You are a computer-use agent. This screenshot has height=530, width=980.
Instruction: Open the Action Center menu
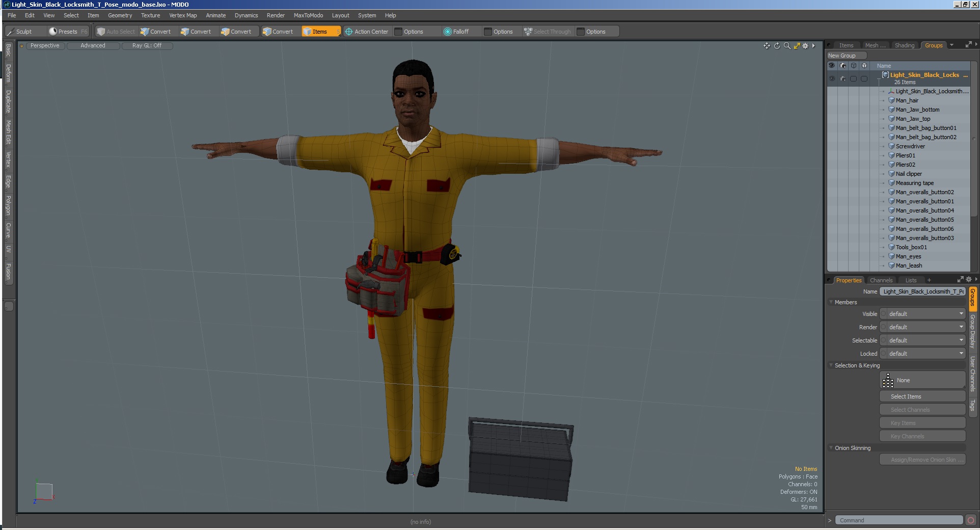click(367, 32)
